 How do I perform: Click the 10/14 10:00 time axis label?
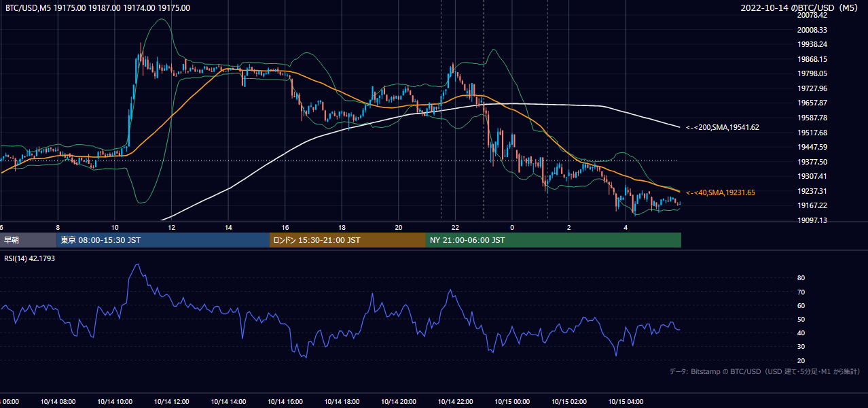click(114, 402)
